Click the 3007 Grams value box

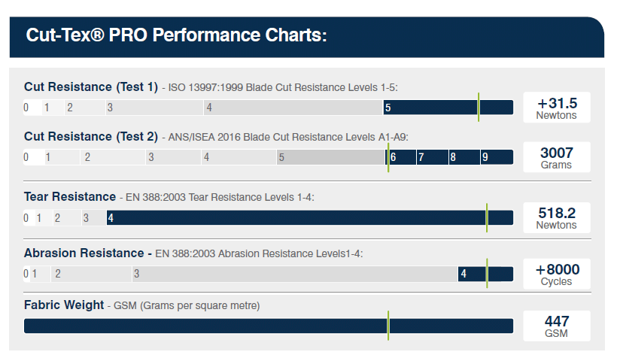[557, 157]
